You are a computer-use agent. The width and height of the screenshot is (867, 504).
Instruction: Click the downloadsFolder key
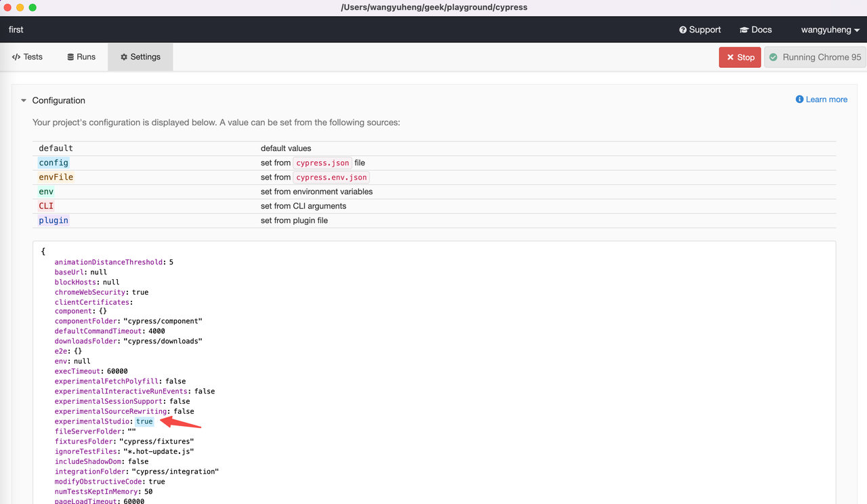tap(87, 341)
